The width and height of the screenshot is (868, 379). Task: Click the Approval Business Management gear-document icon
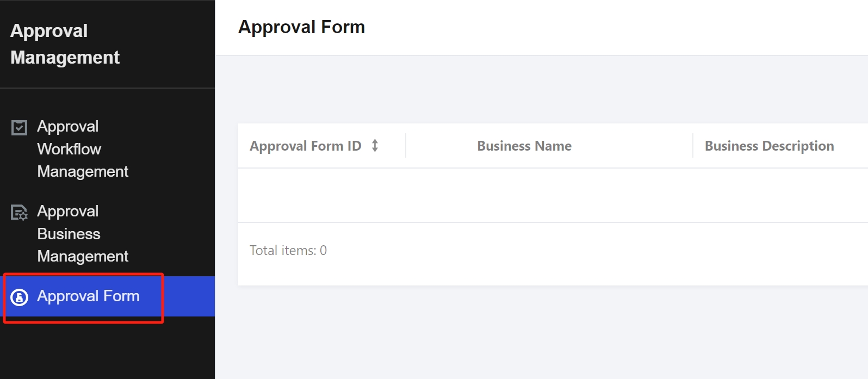[x=19, y=213]
